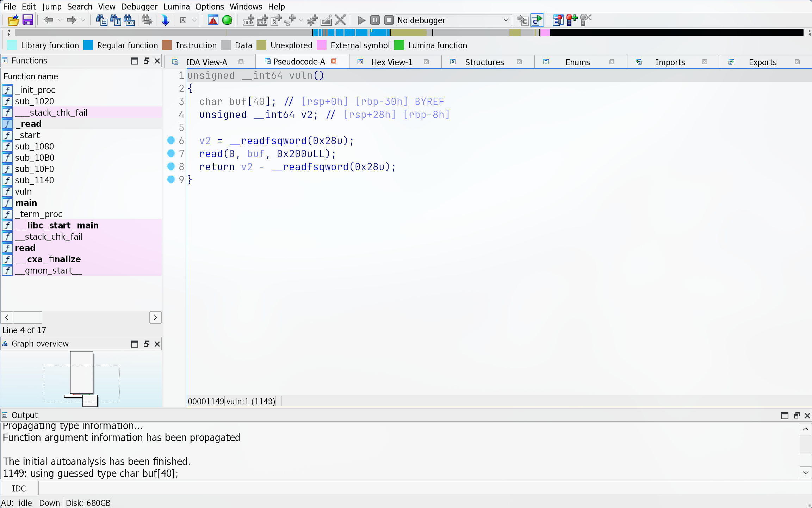
Task: Click the IDC console button
Action: pyautogui.click(x=19, y=488)
